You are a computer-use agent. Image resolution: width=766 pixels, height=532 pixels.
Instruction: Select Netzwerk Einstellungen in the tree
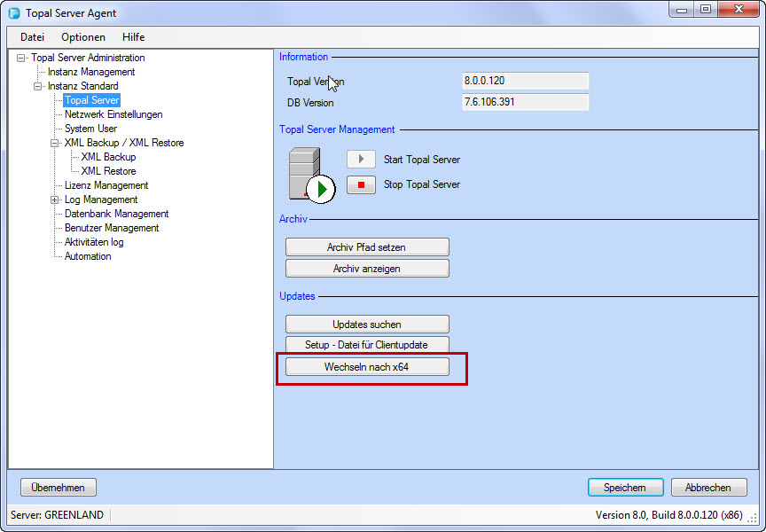click(x=113, y=114)
